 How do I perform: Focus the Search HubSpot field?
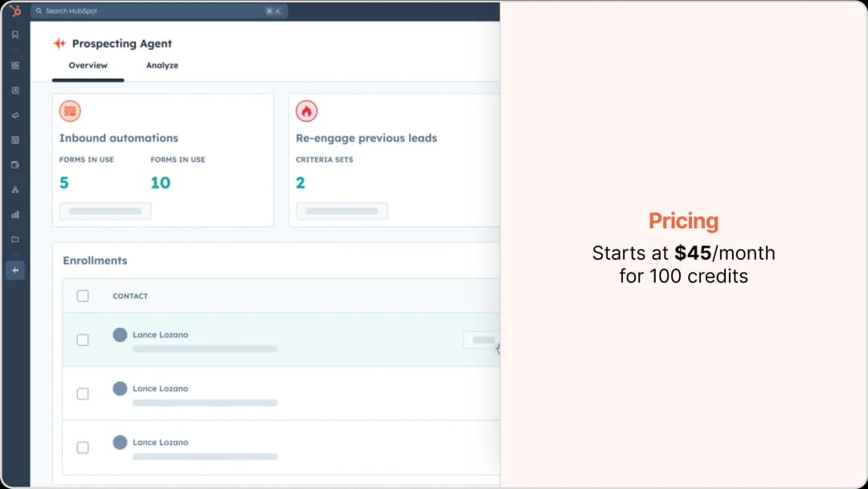pos(159,11)
